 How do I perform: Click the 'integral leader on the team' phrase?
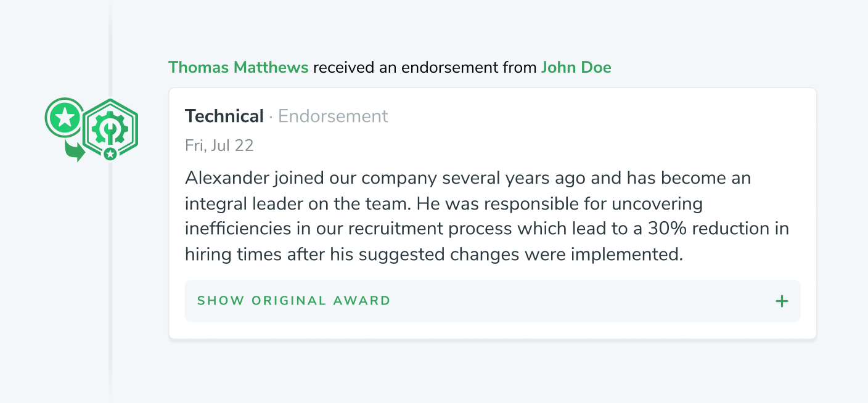tap(279, 204)
